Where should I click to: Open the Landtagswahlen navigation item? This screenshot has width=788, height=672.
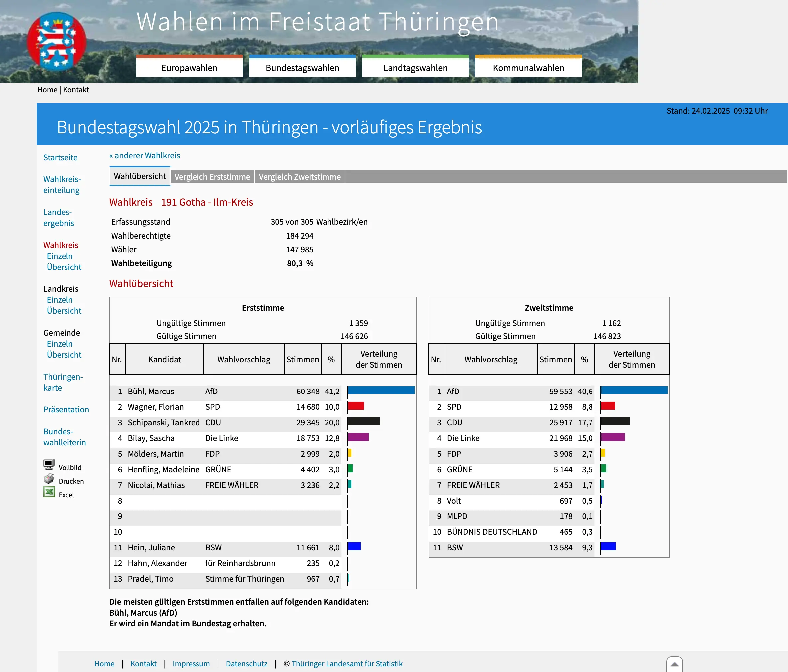(415, 67)
